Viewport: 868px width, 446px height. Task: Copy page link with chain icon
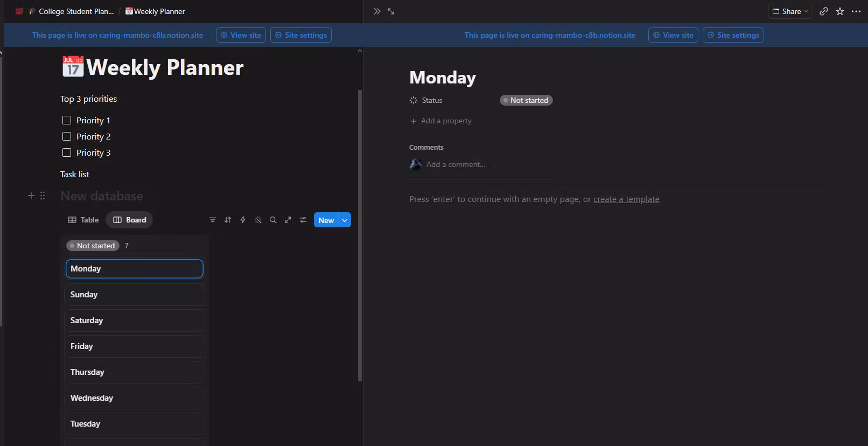(824, 11)
